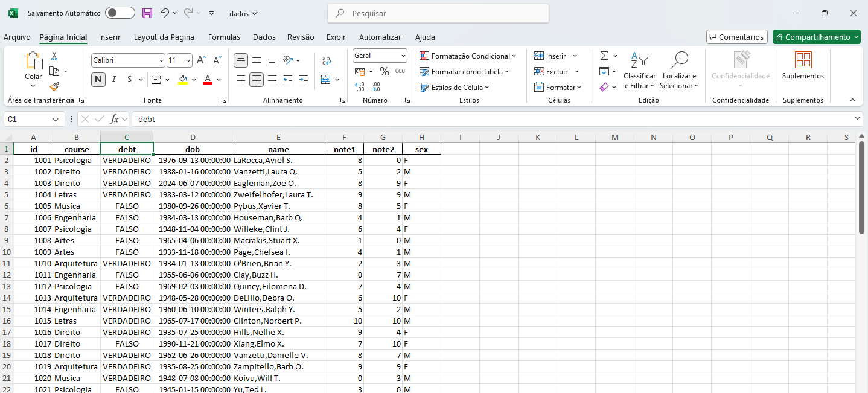
Task: Click the Pesquisar search box
Action: coord(438,13)
